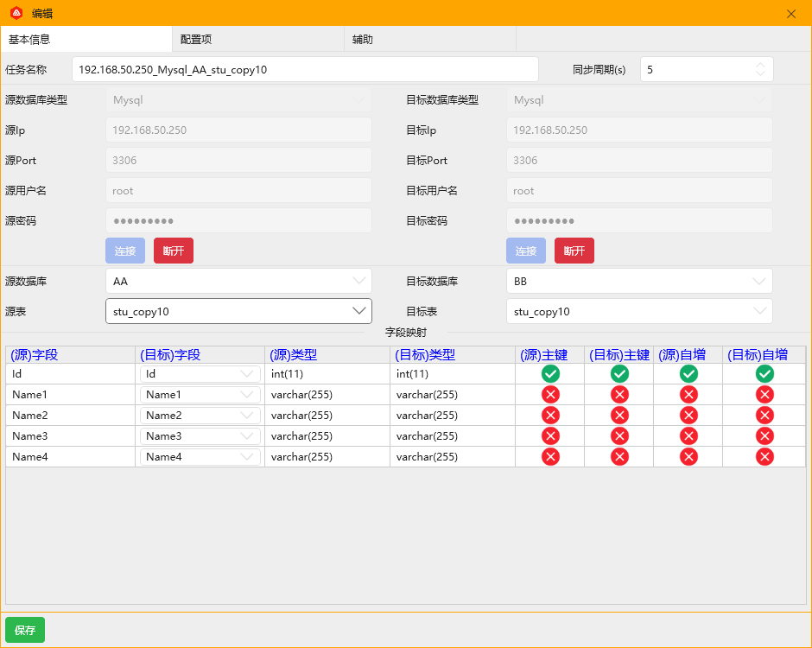Click the 任务名称 input field
812x648 pixels.
click(x=305, y=69)
